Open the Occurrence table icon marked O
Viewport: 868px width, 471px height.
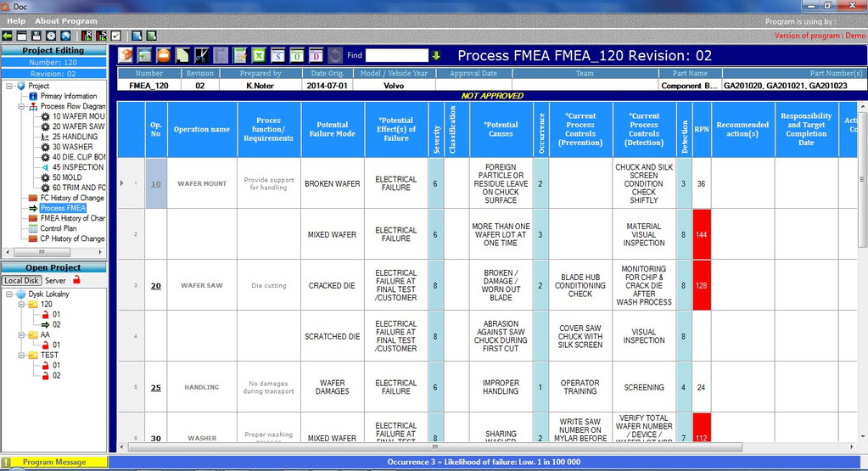pos(297,55)
